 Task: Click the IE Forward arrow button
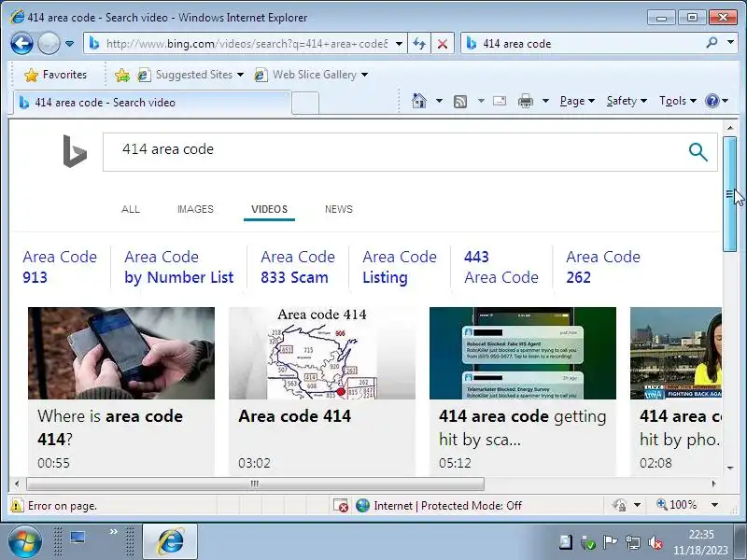49,43
